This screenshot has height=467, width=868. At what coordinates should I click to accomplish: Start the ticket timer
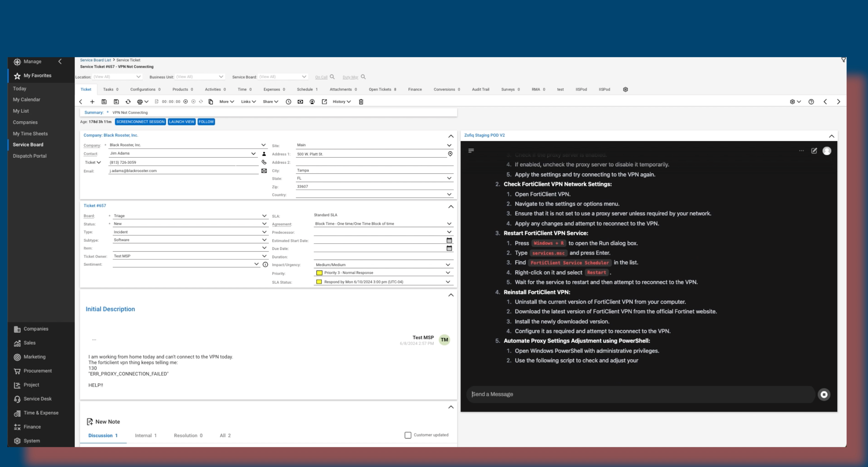coord(186,101)
